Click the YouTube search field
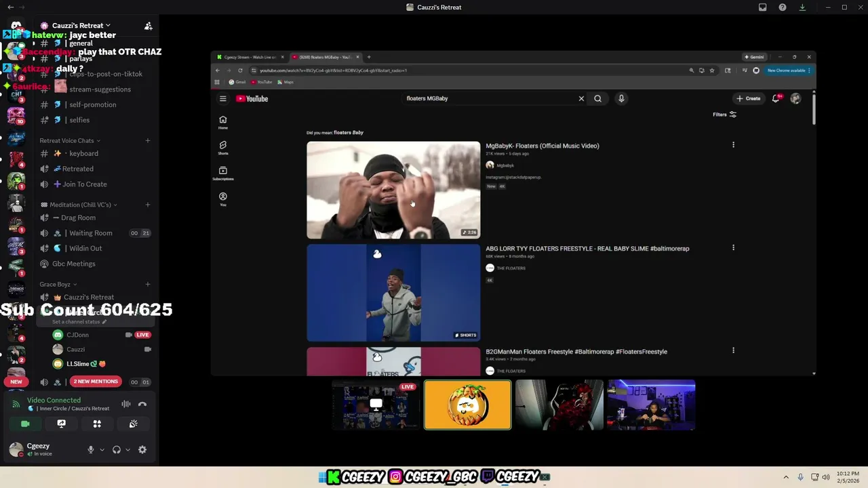868x488 pixels. [x=490, y=98]
